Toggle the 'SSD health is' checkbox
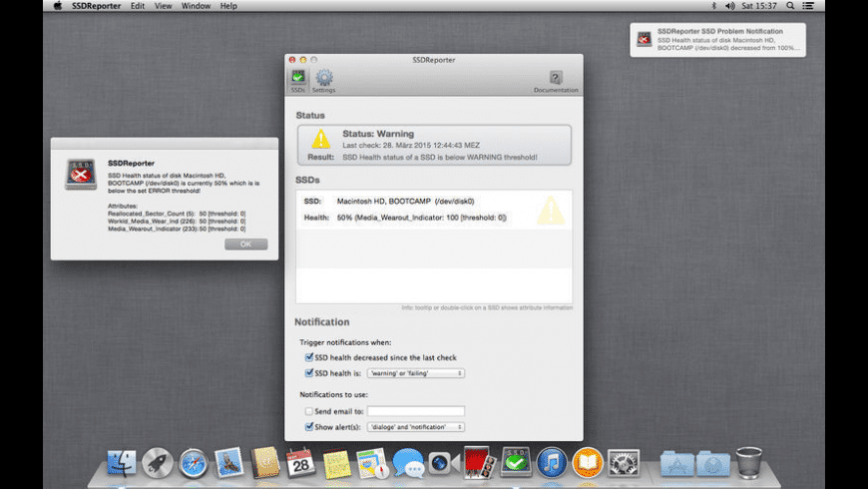The image size is (868, 489). point(309,372)
